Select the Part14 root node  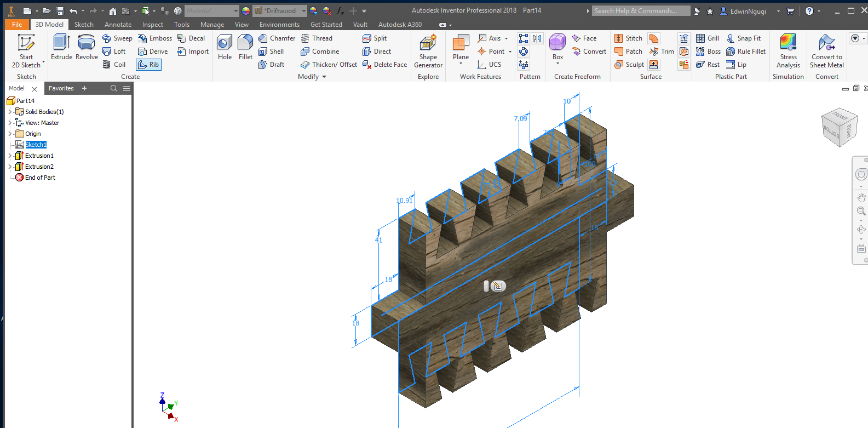[21, 101]
